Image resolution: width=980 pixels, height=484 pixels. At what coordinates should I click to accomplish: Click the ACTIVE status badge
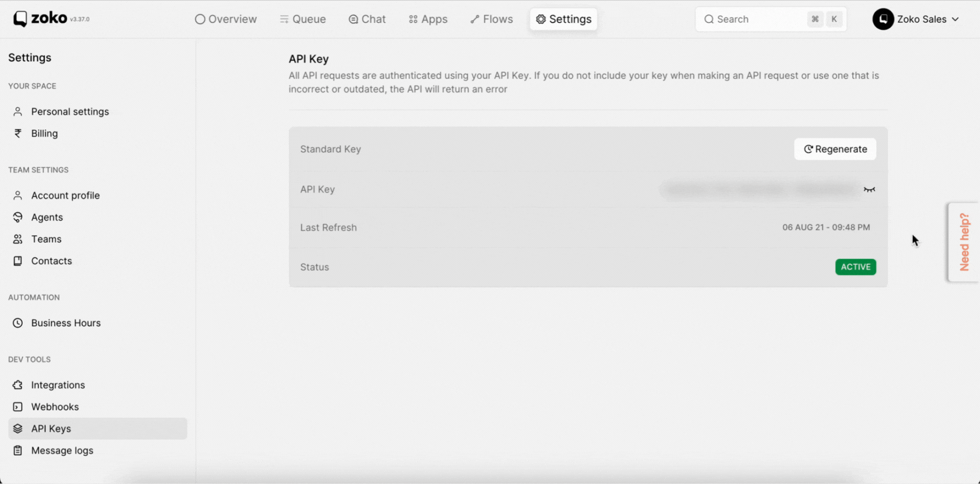click(855, 267)
